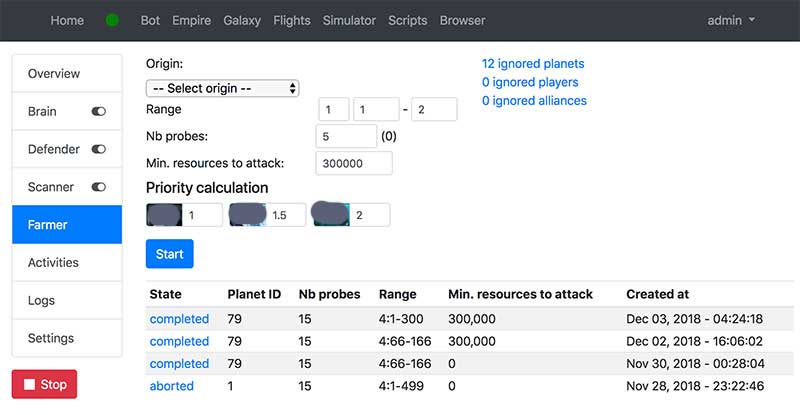800x415 pixels.
Task: Focus the Min. resources to attack field
Action: point(354,163)
